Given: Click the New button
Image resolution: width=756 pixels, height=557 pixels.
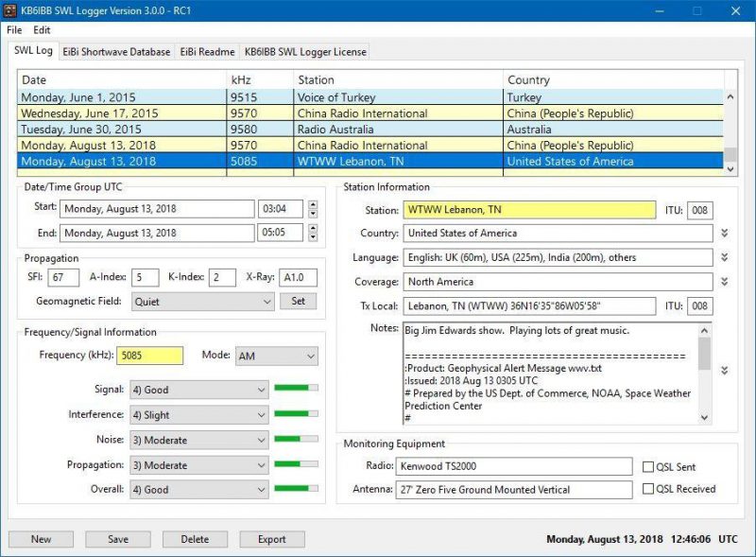Looking at the screenshot, I should pos(41,539).
